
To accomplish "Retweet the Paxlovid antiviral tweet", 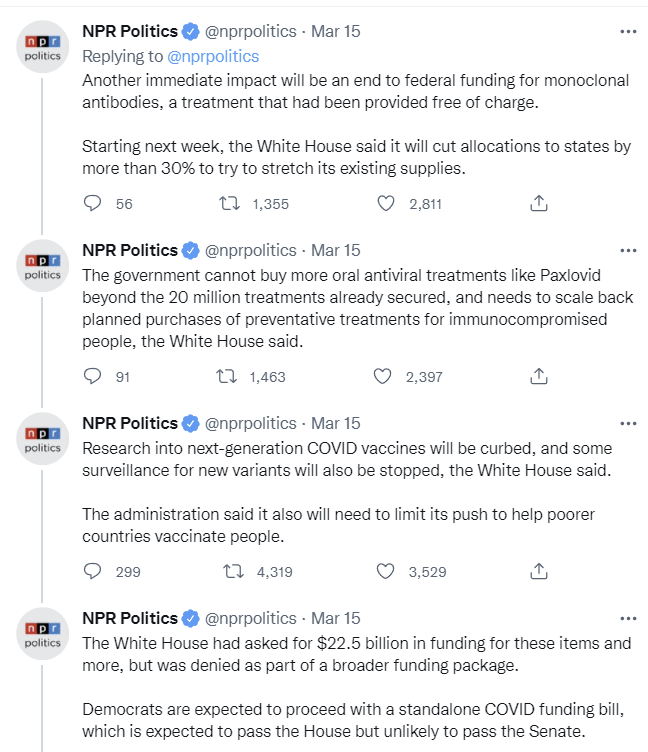I will click(x=230, y=377).
